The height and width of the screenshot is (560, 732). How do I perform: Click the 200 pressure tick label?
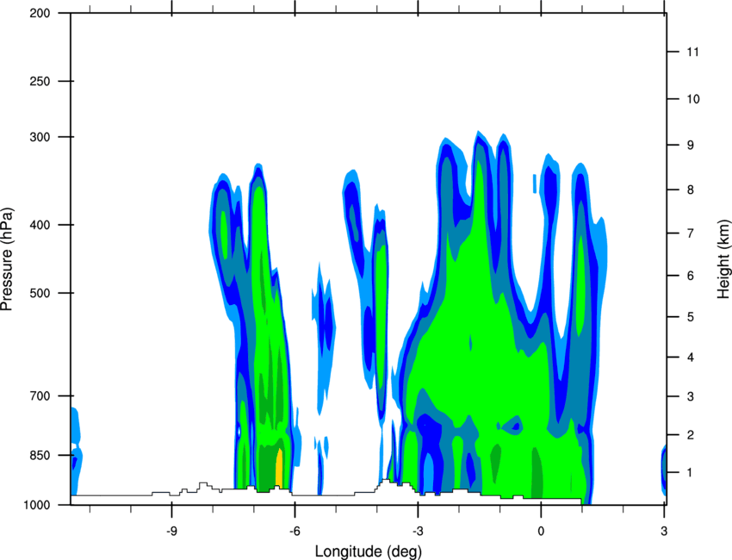[x=40, y=14]
